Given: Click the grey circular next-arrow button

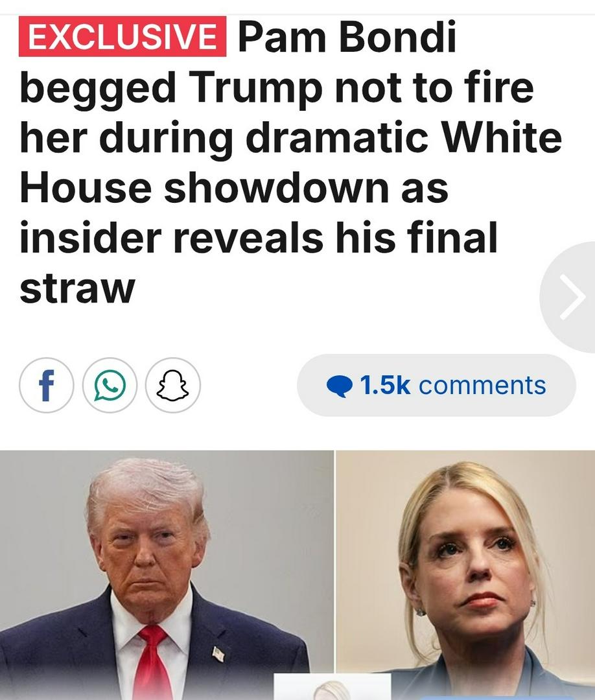Looking at the screenshot, I should point(568,297).
